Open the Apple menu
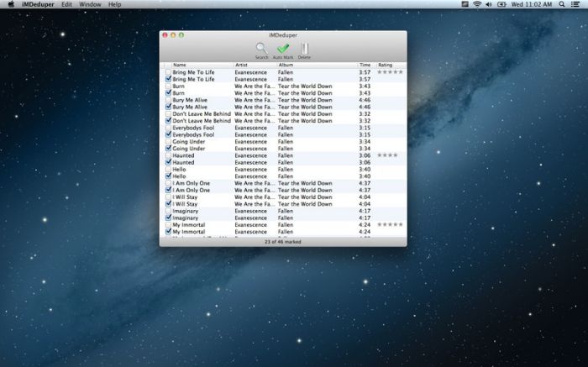 (11, 4)
